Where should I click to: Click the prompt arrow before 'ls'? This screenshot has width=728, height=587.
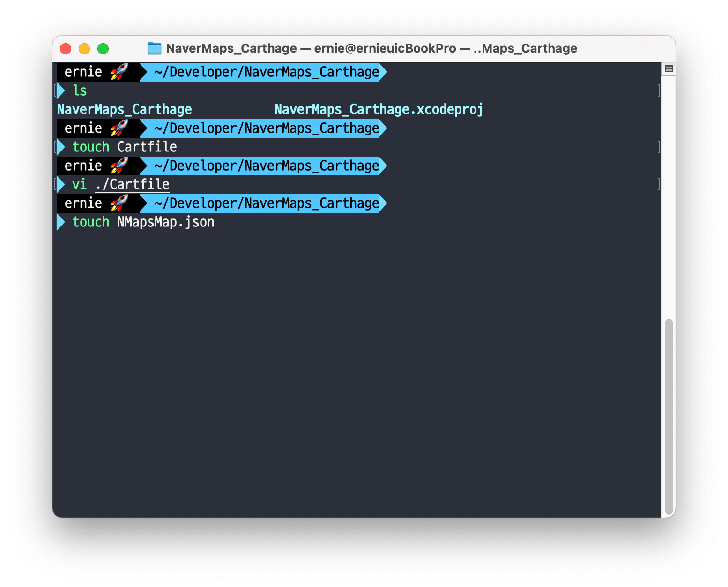(60, 90)
